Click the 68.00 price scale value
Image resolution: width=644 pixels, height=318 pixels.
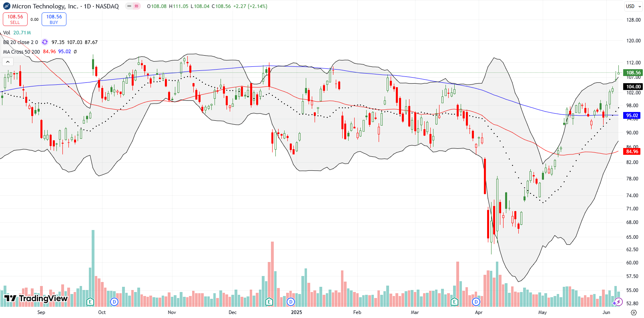click(x=632, y=222)
